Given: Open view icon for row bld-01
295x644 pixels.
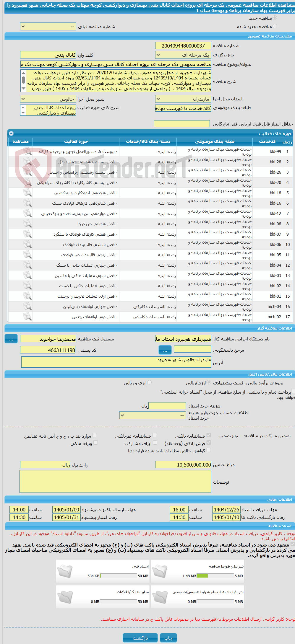Looking at the screenshot, I should (27, 296).
